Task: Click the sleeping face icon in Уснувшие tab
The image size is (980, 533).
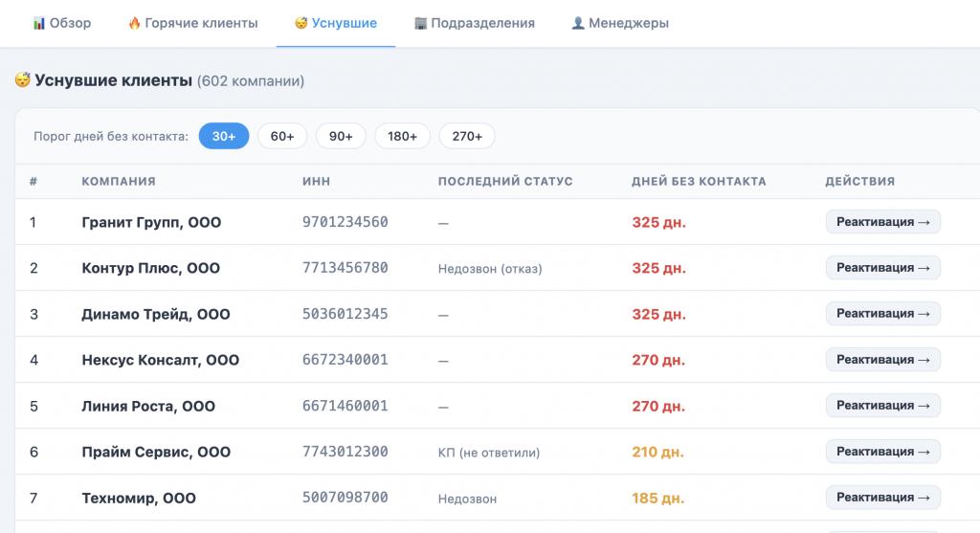Action: pyautogui.click(x=301, y=23)
